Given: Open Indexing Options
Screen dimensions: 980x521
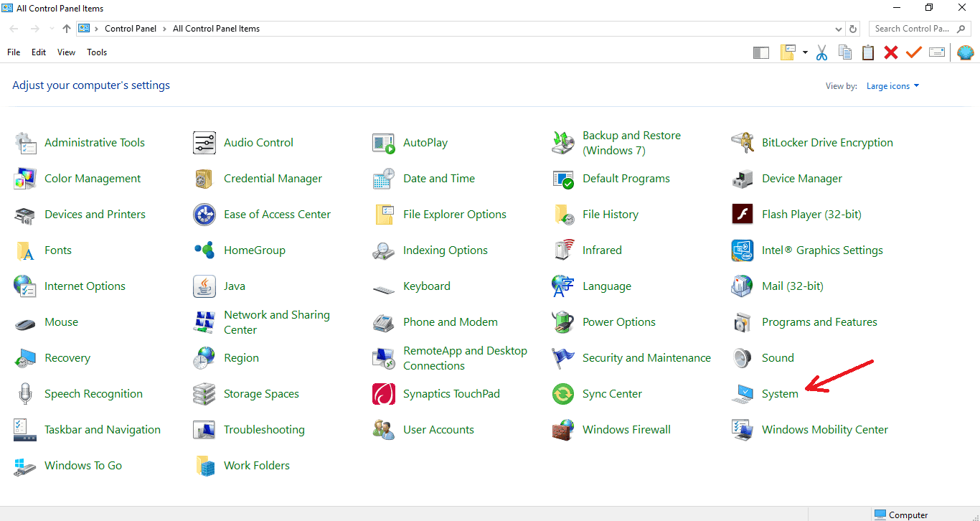Looking at the screenshot, I should pos(430,250).
